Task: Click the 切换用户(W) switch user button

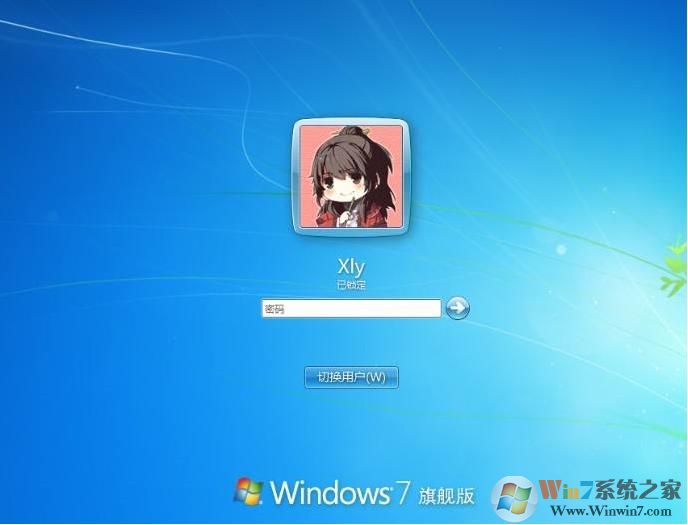Action: pos(351,377)
